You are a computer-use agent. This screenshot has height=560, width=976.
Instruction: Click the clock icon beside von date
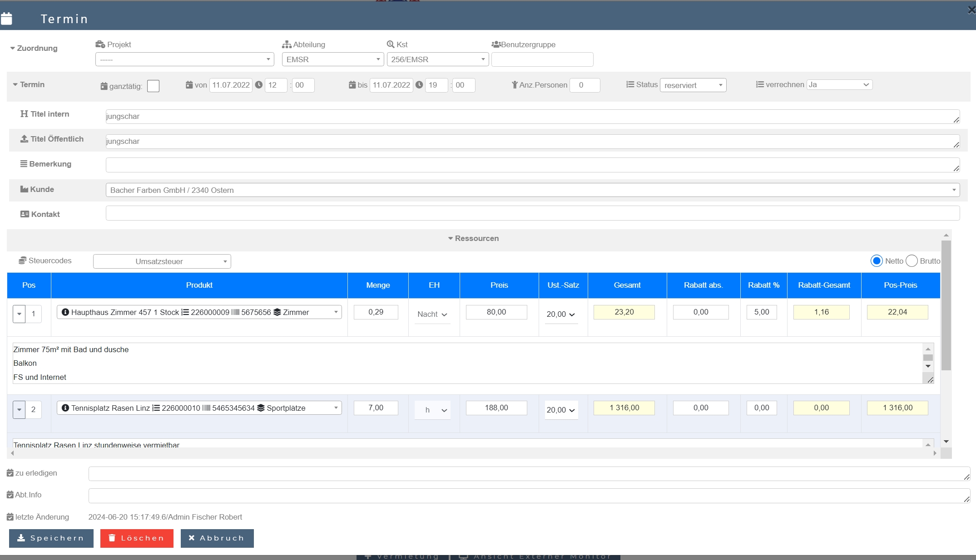pyautogui.click(x=259, y=85)
